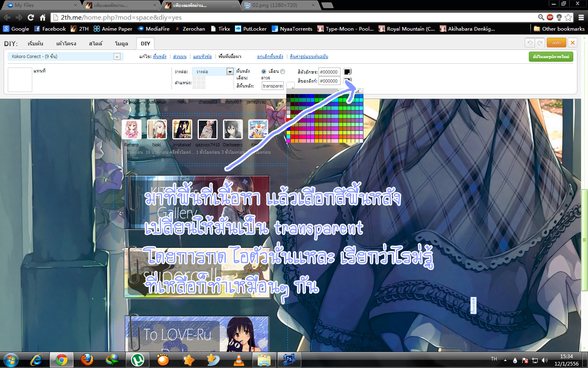Screen dimensions: 588x368
Task: Open the สีพื้นหลัง background color swatch
Action: [x=290, y=86]
